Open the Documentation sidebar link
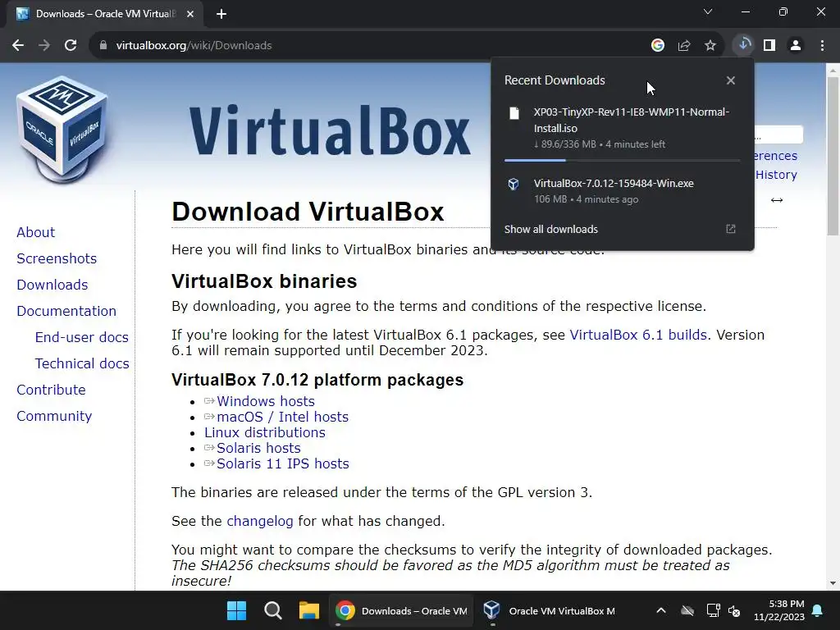840x630 pixels. [x=66, y=311]
